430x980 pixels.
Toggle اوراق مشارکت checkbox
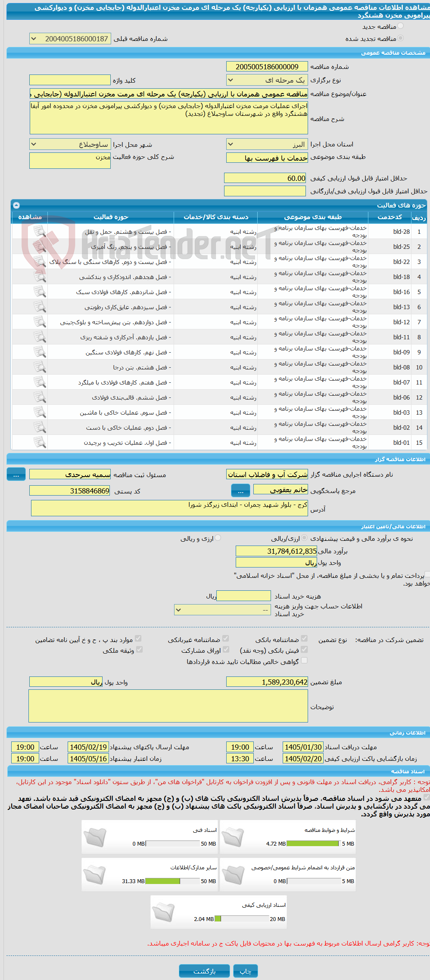225,650
